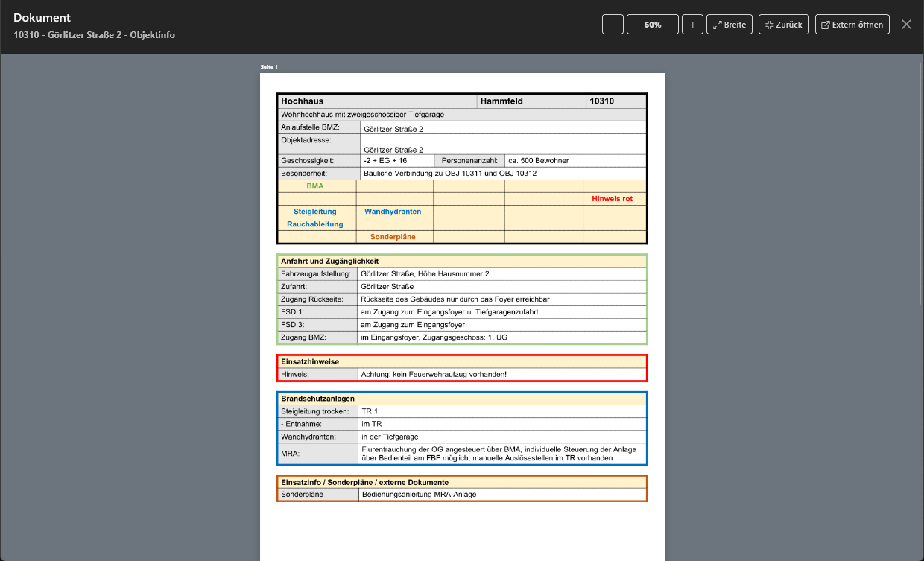Click the Bedienungsanleitung MRA-Anlage entry
This screenshot has height=561, width=924.
[x=419, y=495]
